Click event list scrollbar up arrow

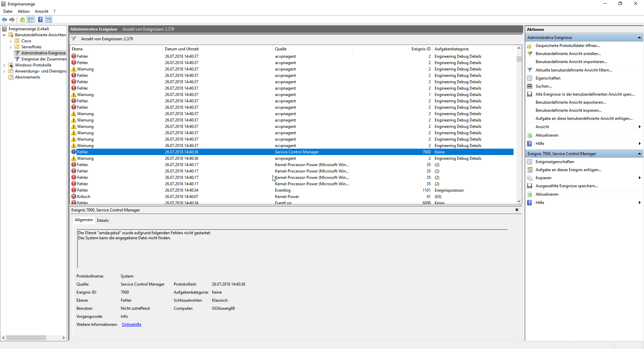(x=519, y=48)
